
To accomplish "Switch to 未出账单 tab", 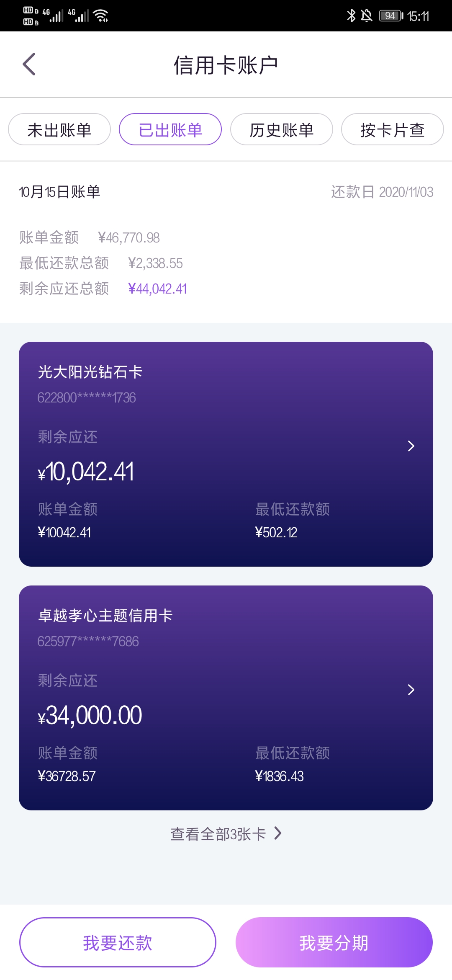I will (59, 129).
